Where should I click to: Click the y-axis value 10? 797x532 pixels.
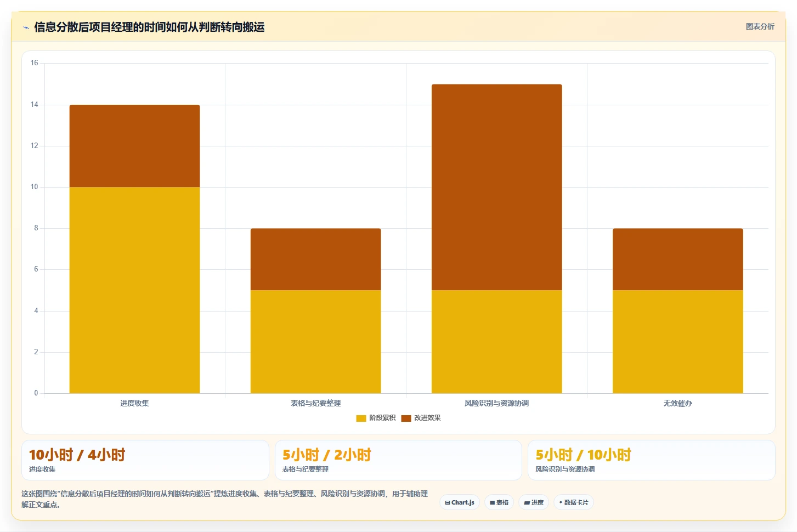[x=34, y=187]
